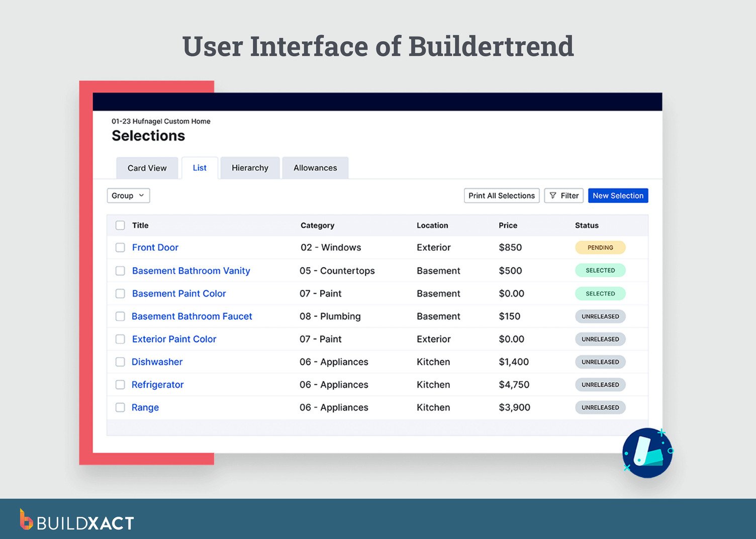
Task: Click the Buildxact logo in footer
Action: click(77, 520)
